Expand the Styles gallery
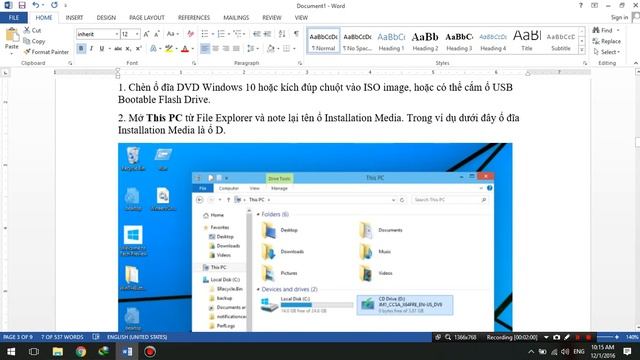 [x=582, y=50]
